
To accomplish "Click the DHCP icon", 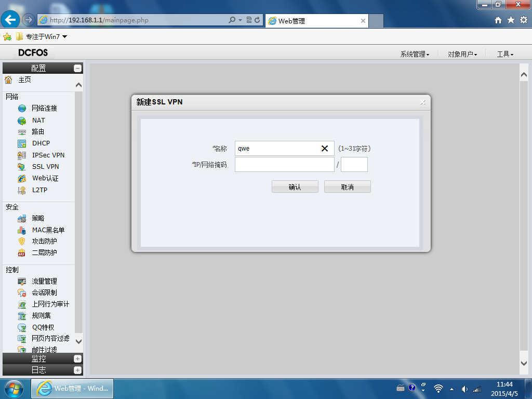I will (x=22, y=143).
